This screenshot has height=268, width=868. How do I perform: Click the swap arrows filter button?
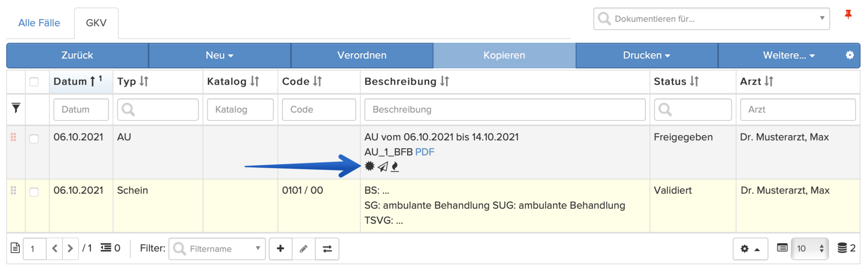(x=327, y=249)
